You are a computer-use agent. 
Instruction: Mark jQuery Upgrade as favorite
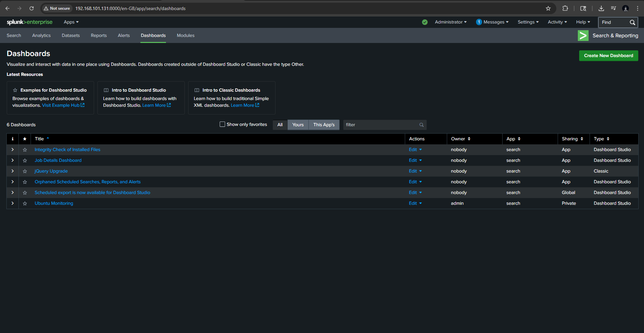tap(25, 171)
